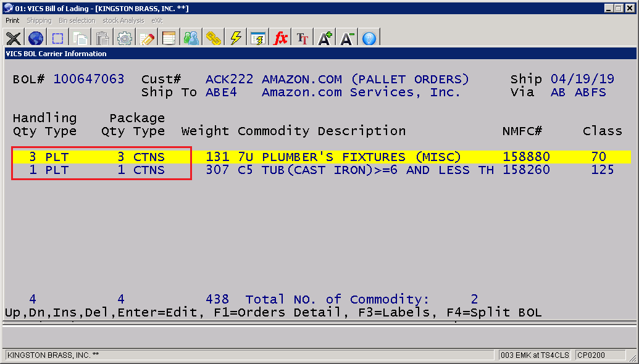Click customer code ACK222
639x364 pixels.
pyautogui.click(x=229, y=79)
